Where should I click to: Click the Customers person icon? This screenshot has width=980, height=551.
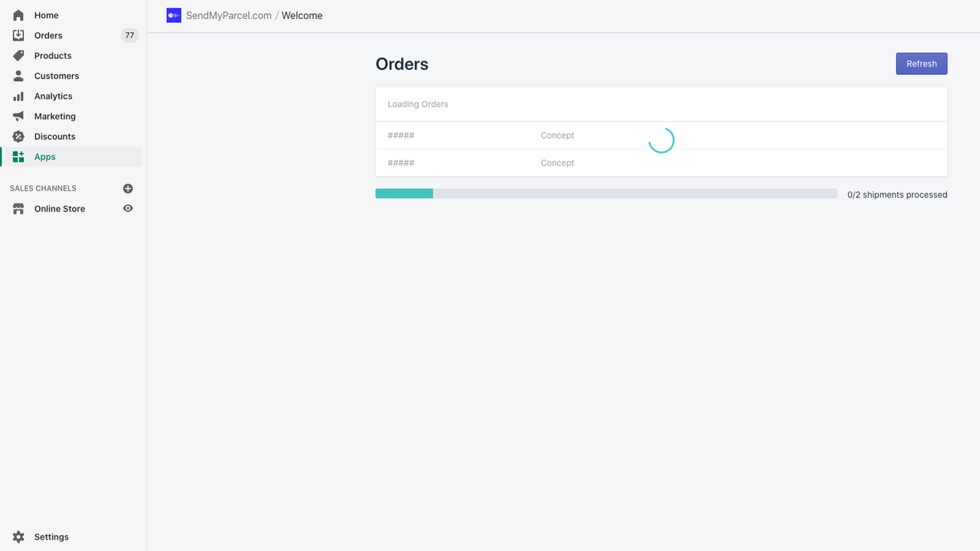coord(18,76)
